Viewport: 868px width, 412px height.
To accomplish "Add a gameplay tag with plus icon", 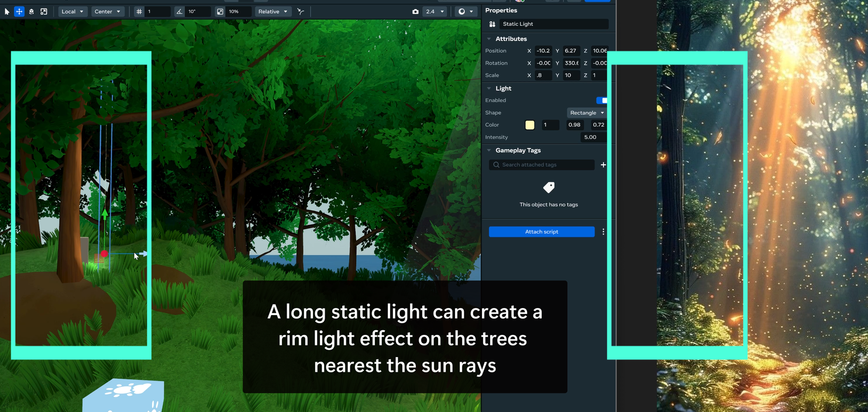I will pyautogui.click(x=603, y=165).
